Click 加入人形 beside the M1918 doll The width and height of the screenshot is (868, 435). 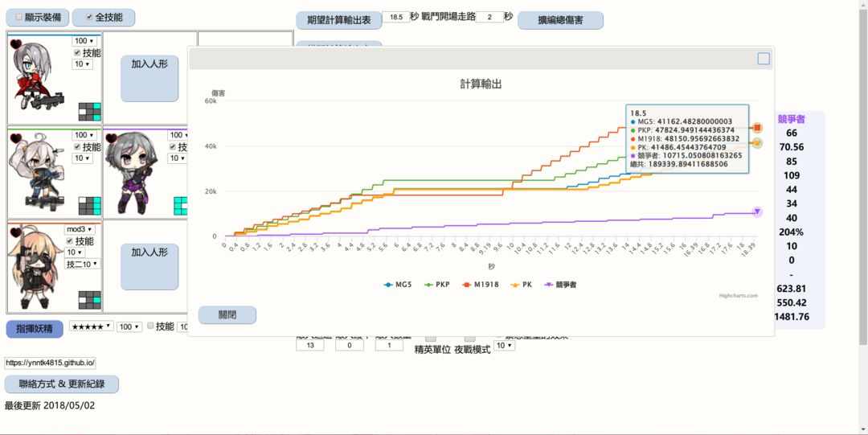[x=149, y=266]
